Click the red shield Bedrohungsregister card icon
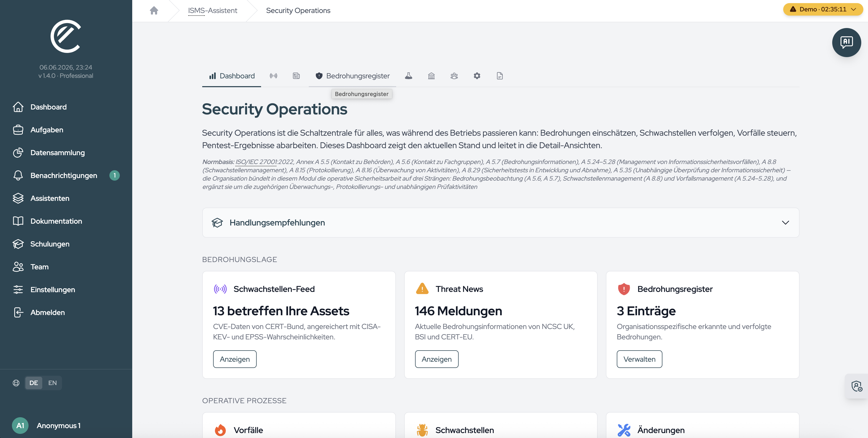The height and width of the screenshot is (438, 868). click(x=624, y=289)
